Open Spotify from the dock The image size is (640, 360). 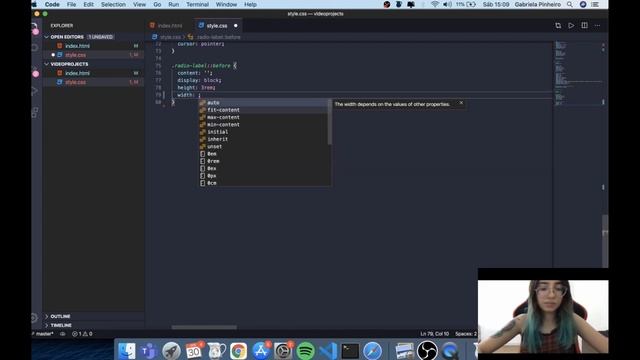[x=305, y=351]
